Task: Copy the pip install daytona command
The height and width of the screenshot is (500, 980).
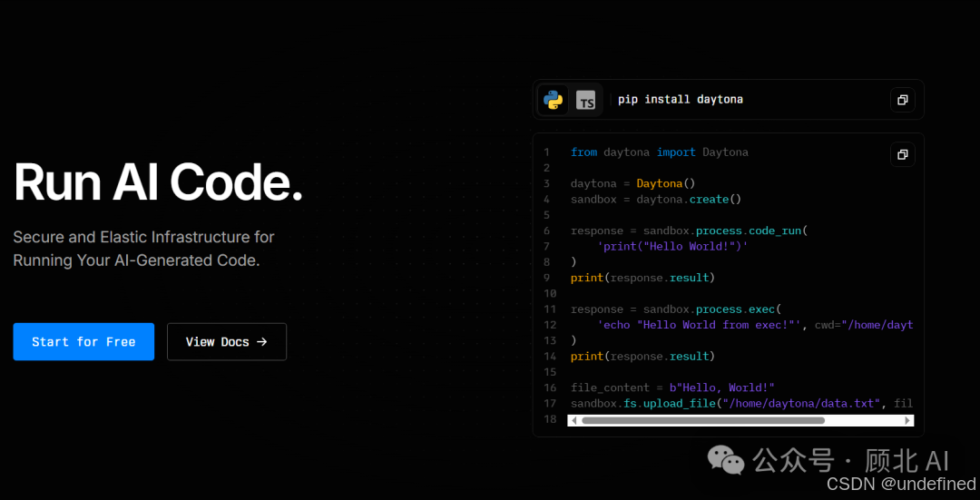Action: tap(903, 100)
